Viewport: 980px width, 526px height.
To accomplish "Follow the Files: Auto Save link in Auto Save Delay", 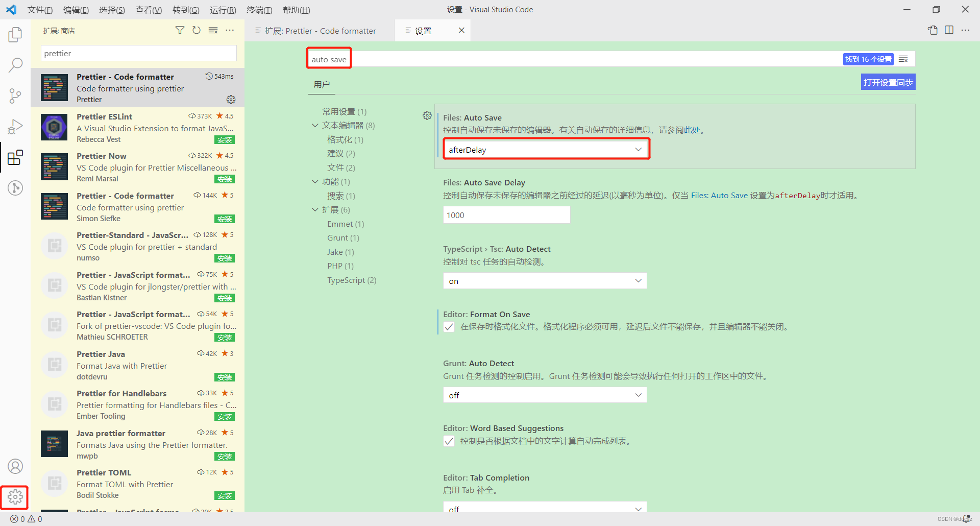I will [719, 196].
